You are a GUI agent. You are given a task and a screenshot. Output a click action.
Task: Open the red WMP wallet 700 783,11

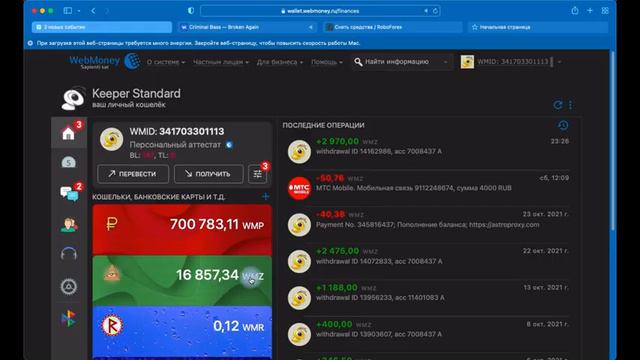(182, 230)
